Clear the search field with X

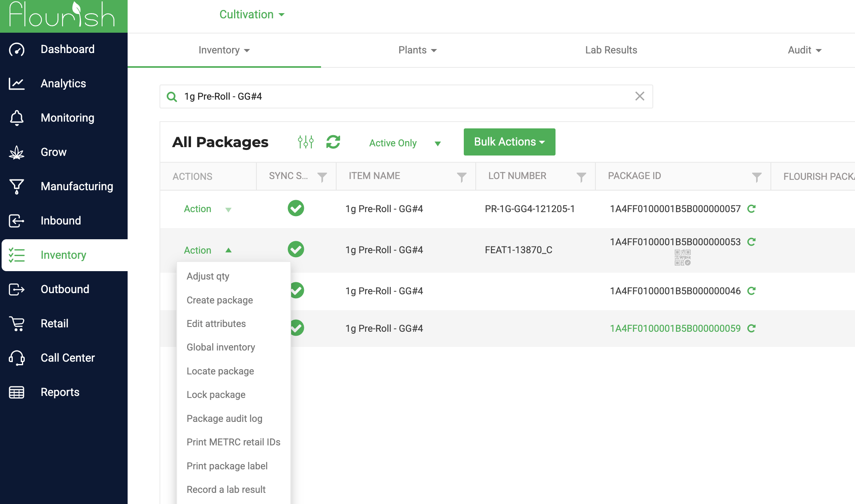point(640,96)
